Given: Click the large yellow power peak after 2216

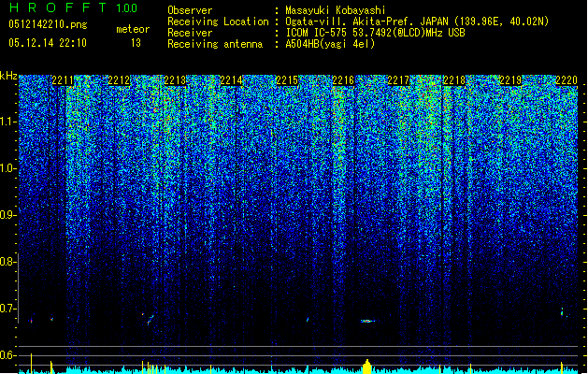Looking at the screenshot, I should (x=367, y=367).
